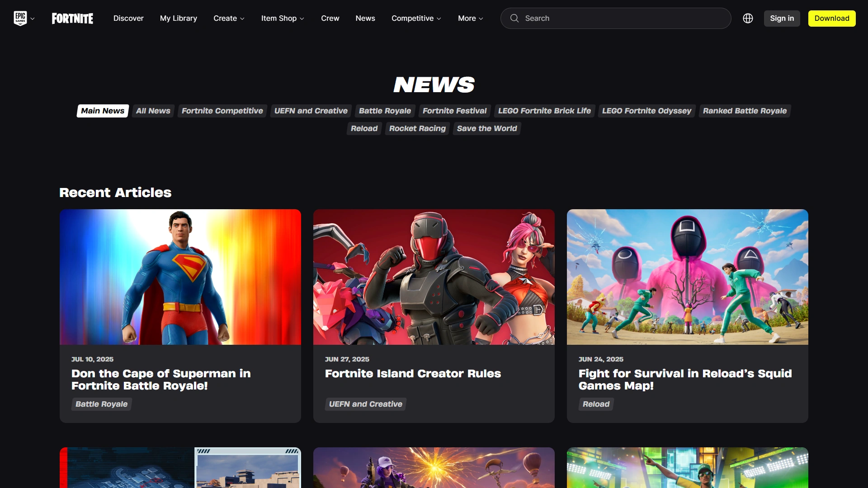Open the Competitive dropdown menu

(416, 19)
